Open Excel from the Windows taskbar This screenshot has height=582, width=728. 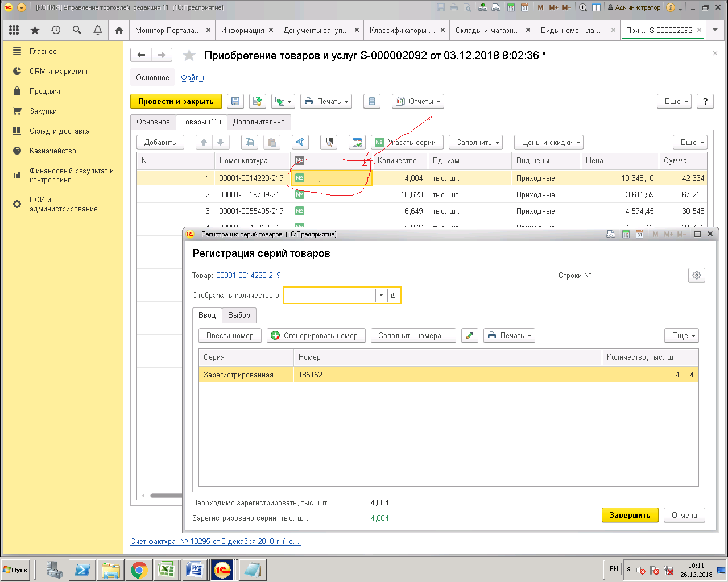pos(166,569)
